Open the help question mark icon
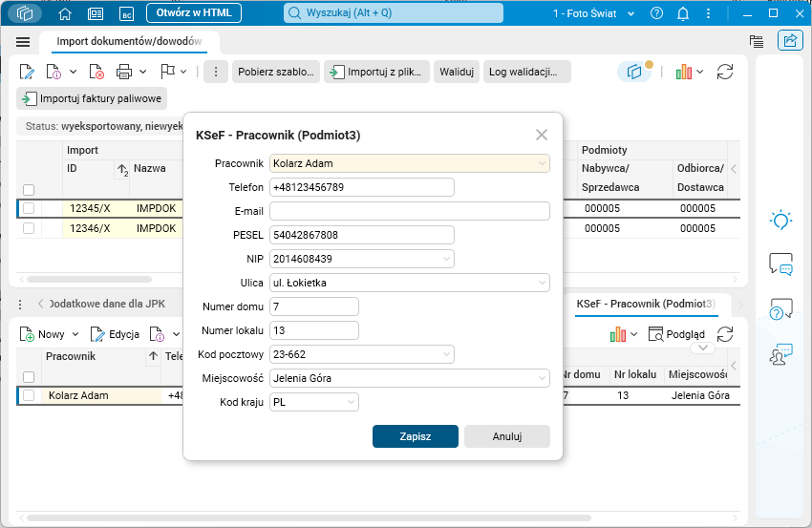Image resolution: width=812 pixels, height=528 pixels. (656, 13)
